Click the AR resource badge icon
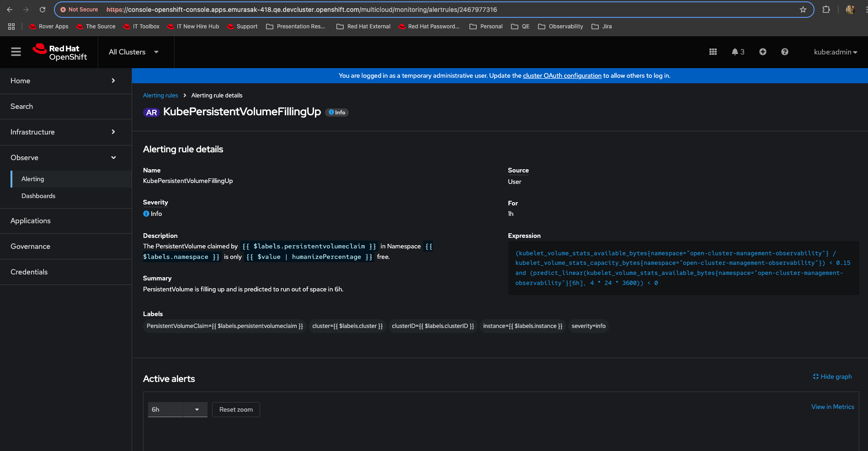The height and width of the screenshot is (451, 868). coord(152,113)
